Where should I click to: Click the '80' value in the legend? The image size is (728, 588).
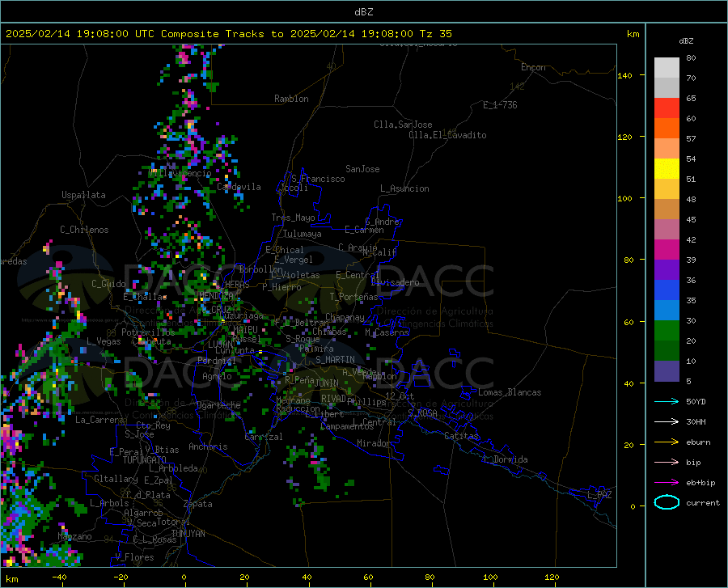point(691,58)
